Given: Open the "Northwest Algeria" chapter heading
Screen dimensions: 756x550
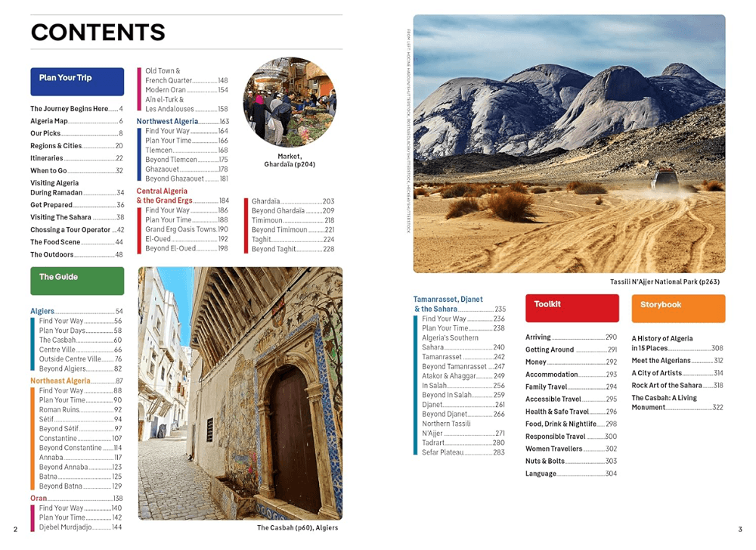Looking at the screenshot, I should 167,121.
